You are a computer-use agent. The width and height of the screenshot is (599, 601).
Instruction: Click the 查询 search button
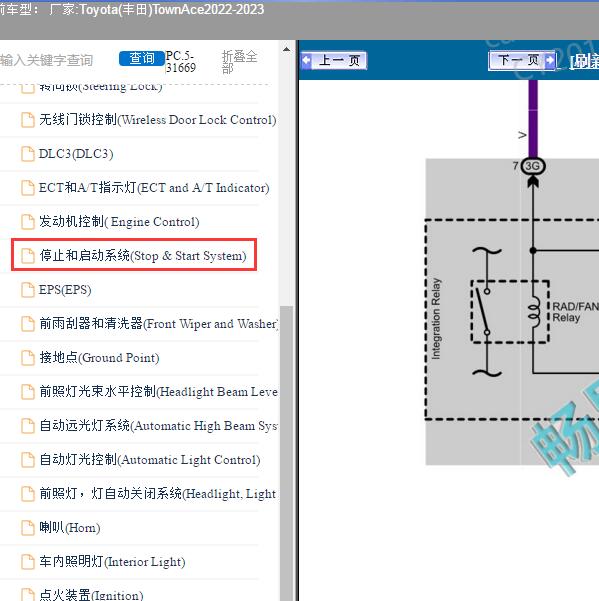pos(142,59)
